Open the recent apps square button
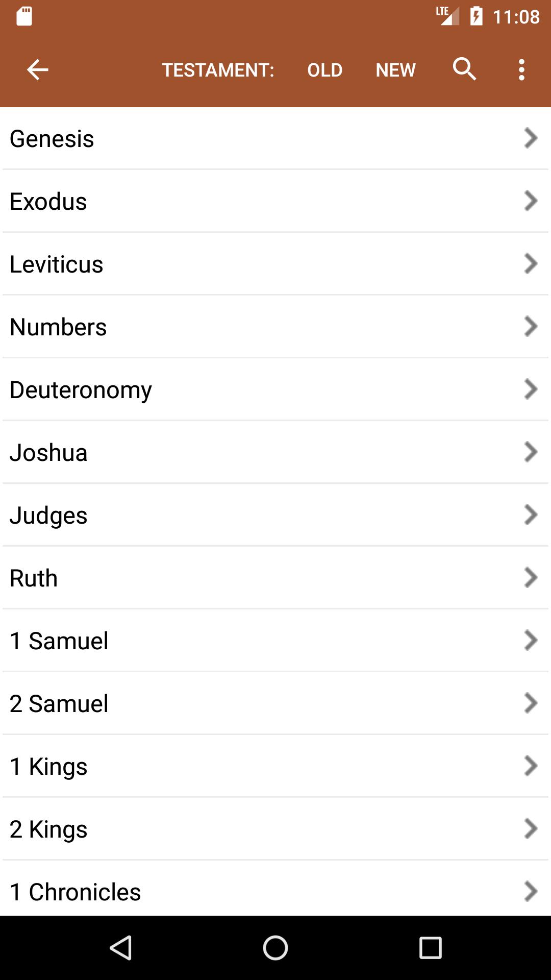Viewport: 551px width, 980px height. 430,948
